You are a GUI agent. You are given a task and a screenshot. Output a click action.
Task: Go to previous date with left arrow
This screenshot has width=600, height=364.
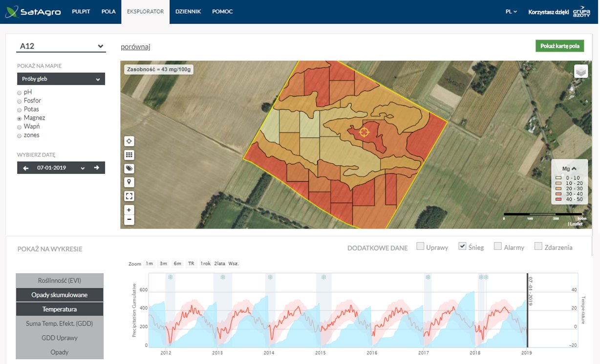[x=26, y=168]
